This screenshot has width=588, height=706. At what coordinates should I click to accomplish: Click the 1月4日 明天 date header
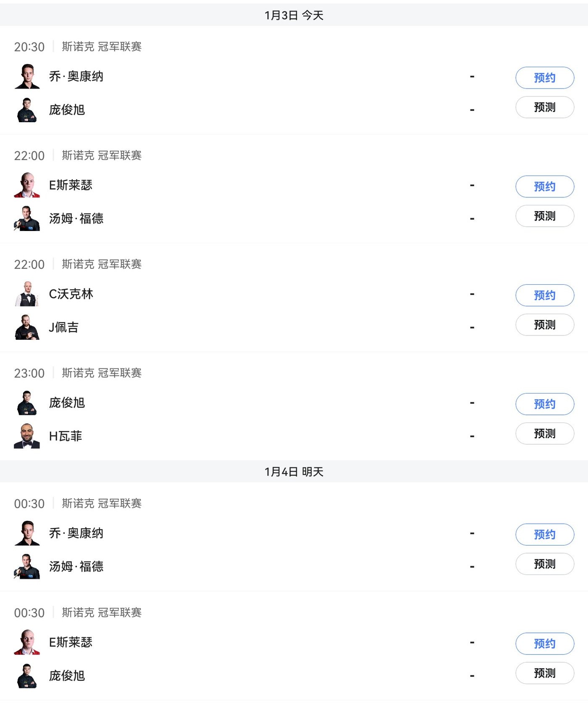(x=294, y=472)
